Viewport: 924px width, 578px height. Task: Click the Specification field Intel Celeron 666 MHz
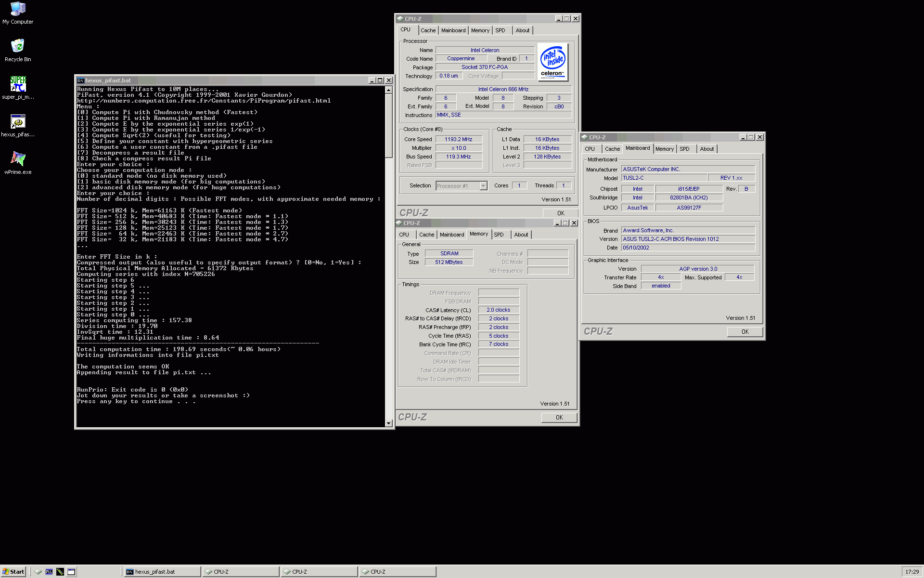(503, 89)
